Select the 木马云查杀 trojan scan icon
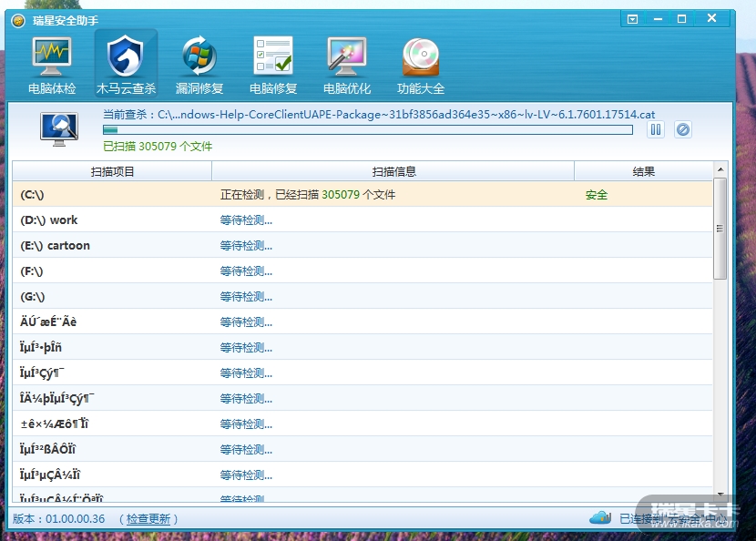The width and height of the screenshot is (756, 541). (x=126, y=65)
